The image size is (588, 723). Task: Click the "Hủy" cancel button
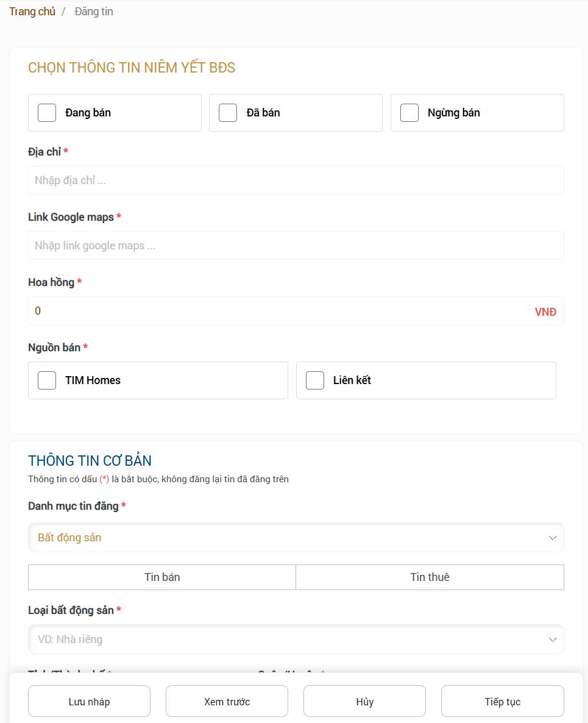click(x=364, y=701)
